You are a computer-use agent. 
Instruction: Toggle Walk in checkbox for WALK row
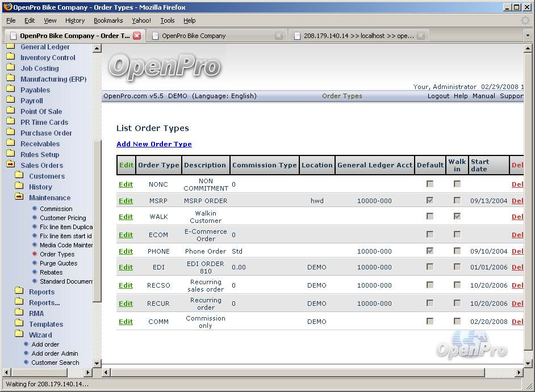pos(457,216)
